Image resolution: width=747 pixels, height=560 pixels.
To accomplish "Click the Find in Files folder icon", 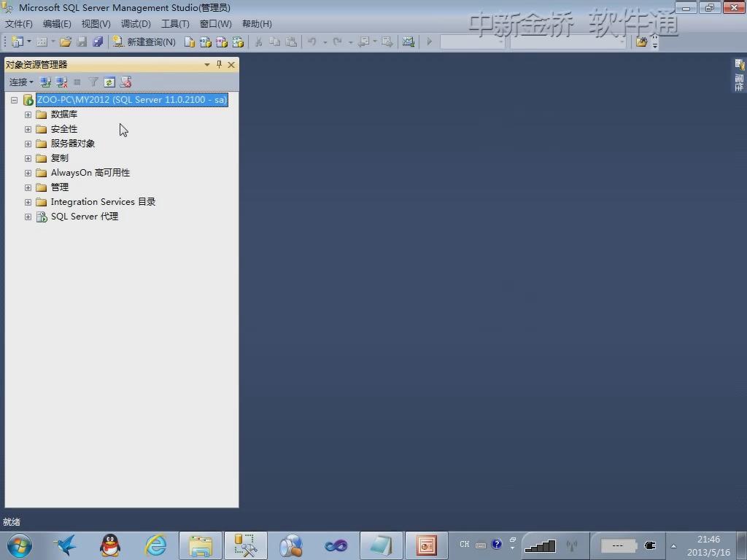I will 642,42.
